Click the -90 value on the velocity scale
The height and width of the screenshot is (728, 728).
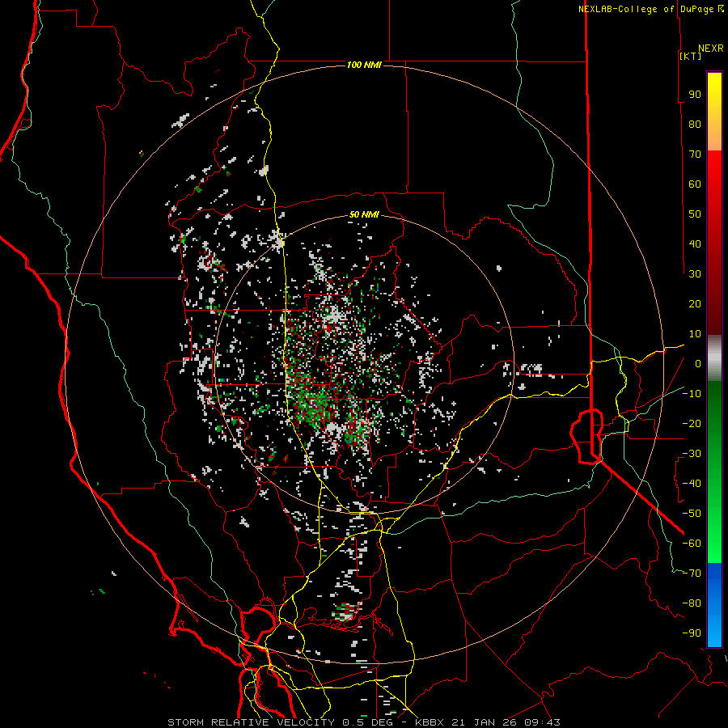(692, 633)
